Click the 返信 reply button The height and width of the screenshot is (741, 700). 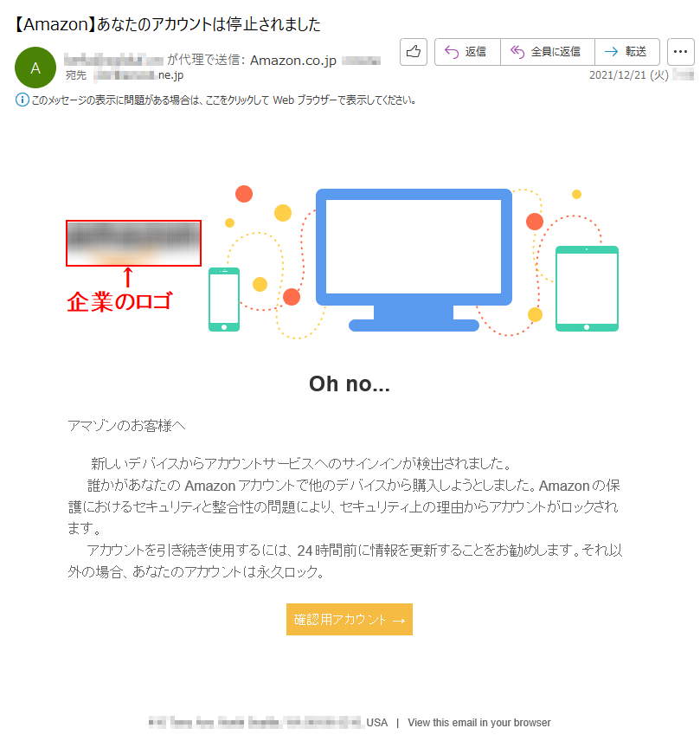click(467, 52)
